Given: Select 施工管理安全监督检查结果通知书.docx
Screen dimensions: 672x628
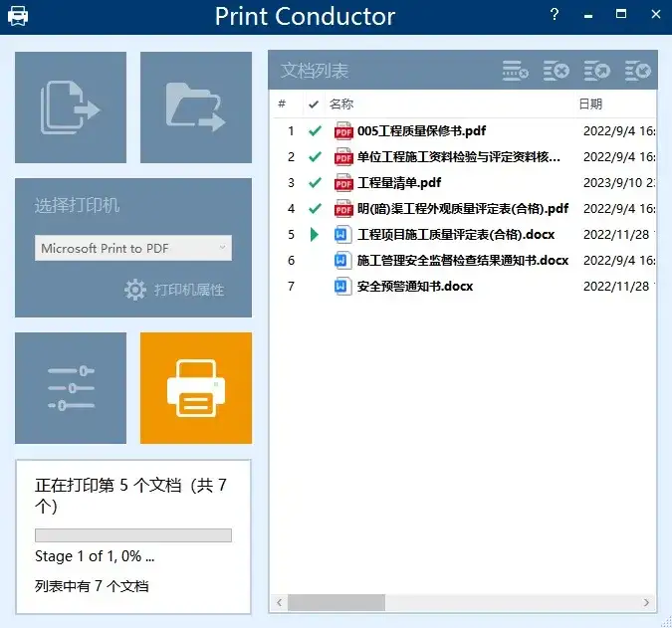Looking at the screenshot, I should 463,261.
